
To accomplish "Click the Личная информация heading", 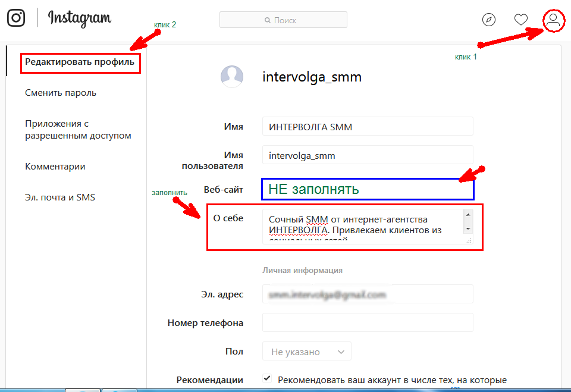I will pyautogui.click(x=302, y=270).
